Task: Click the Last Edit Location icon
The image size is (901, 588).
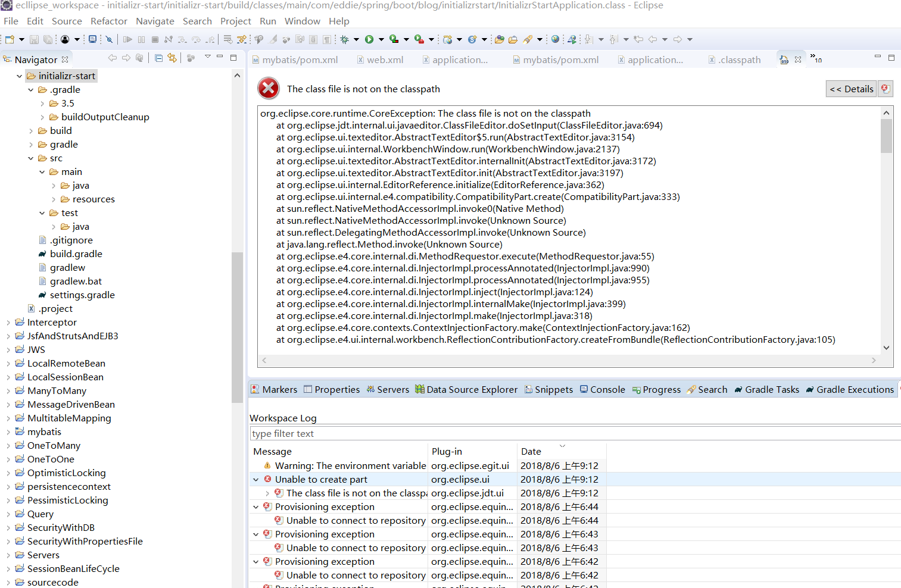Action: point(638,39)
